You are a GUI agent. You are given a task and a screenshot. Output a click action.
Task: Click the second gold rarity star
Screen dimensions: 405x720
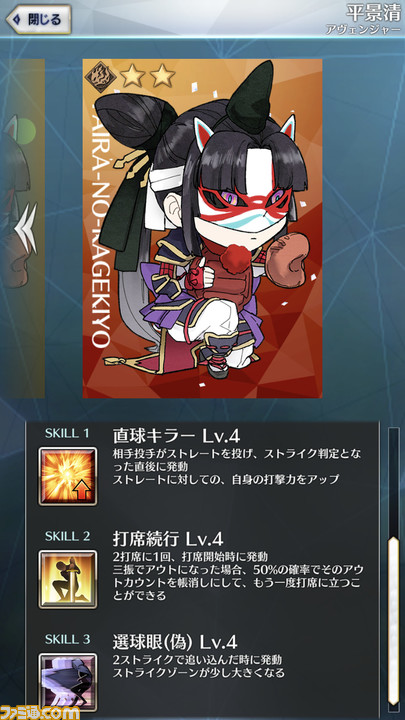tap(163, 76)
